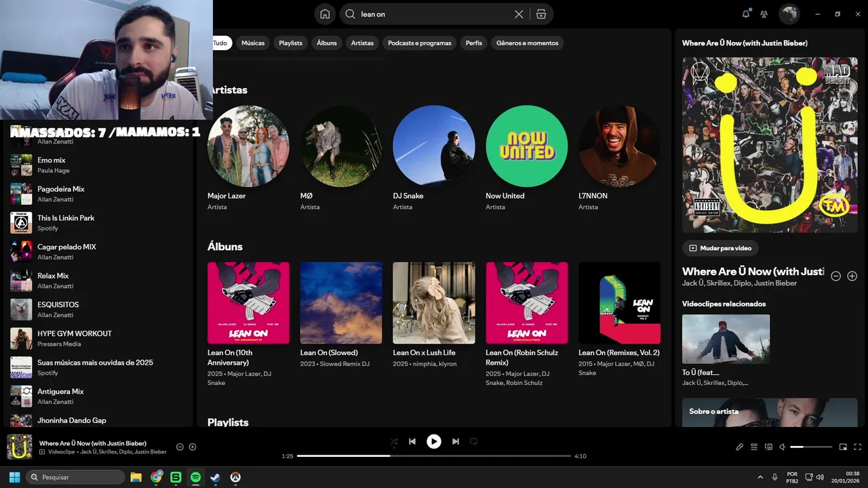Open the Browse icon next to search

pyautogui.click(x=540, y=14)
